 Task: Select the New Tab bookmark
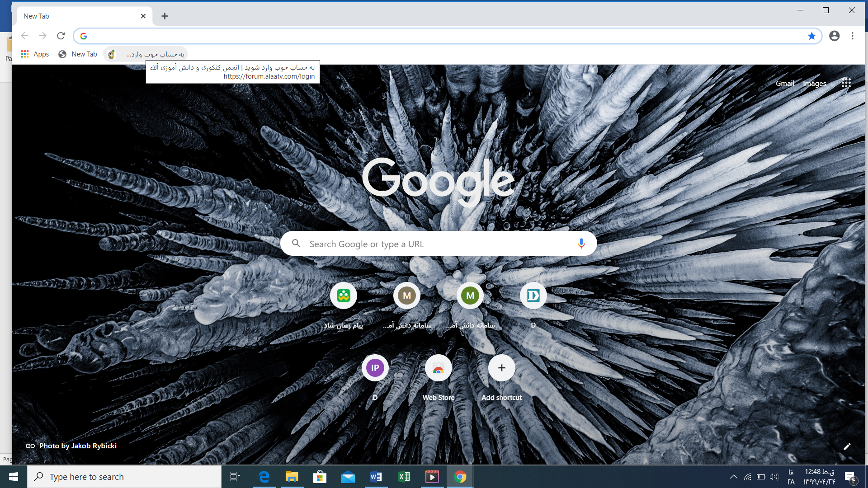point(78,54)
